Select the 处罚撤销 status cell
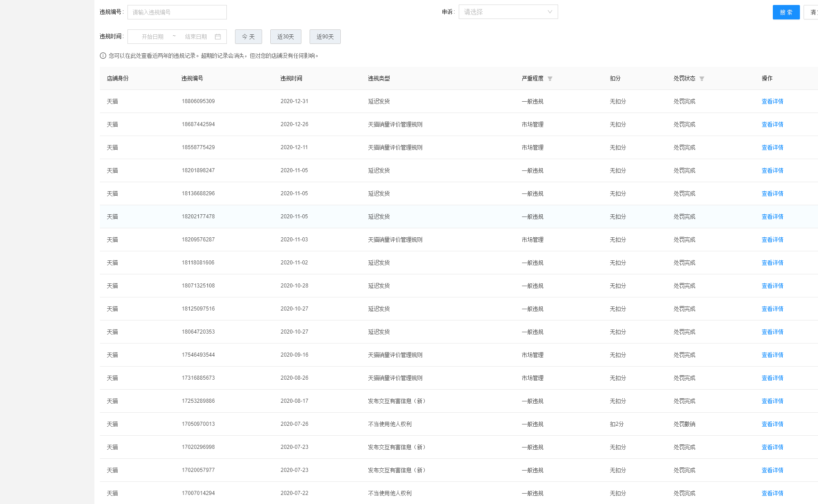Viewport: 818px width, 504px height. [x=684, y=424]
